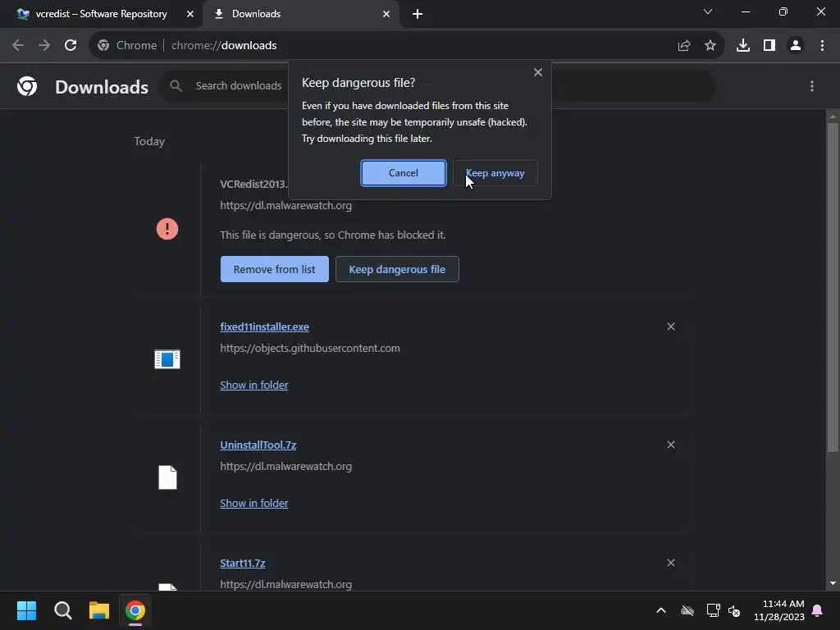Screen dimensions: 840x630
Task: Show fixed11installer.exe in folder
Action: [x=254, y=386]
